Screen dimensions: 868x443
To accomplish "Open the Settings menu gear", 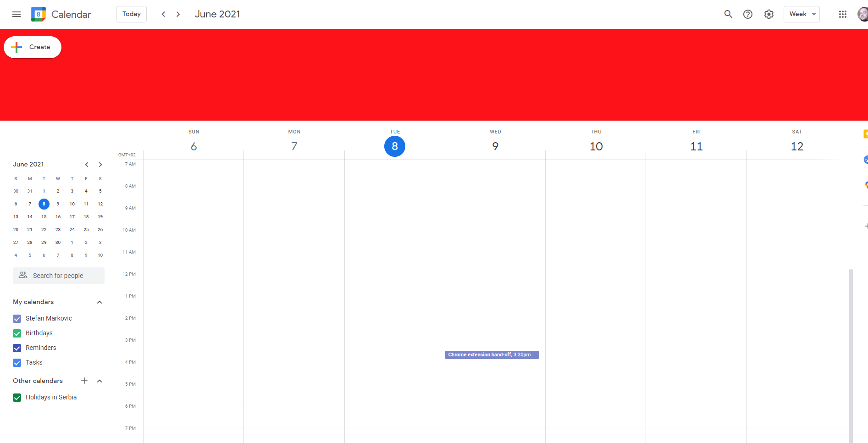I will (x=768, y=14).
